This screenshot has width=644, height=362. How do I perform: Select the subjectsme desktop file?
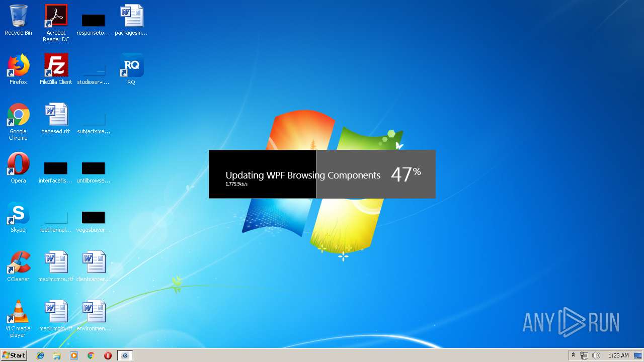pos(93,122)
